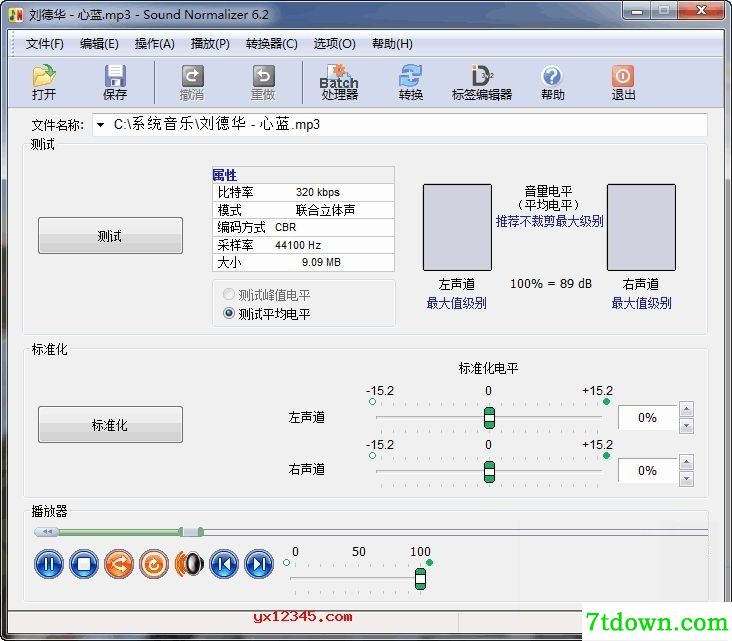Click the 采样率 44100 Hz row
Viewport: 732px width, 641px height.
point(303,245)
